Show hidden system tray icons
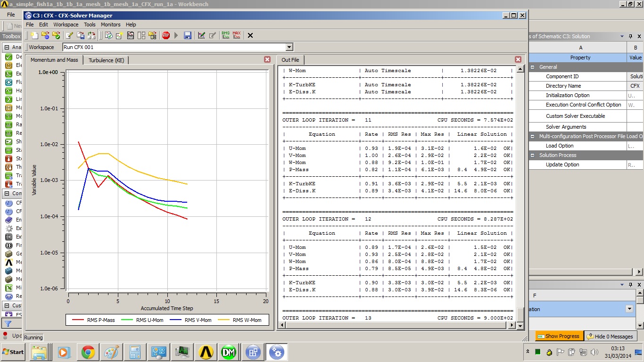This screenshot has height=362, width=644. 528,352
